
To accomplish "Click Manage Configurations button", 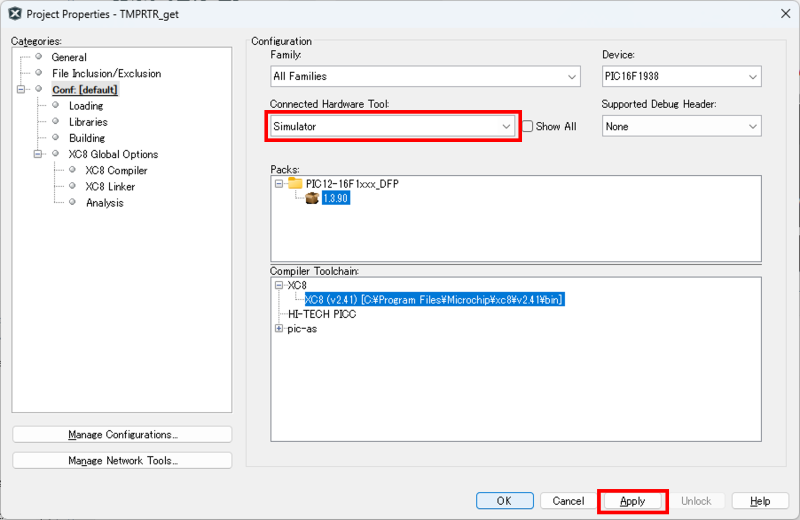I will (122, 435).
